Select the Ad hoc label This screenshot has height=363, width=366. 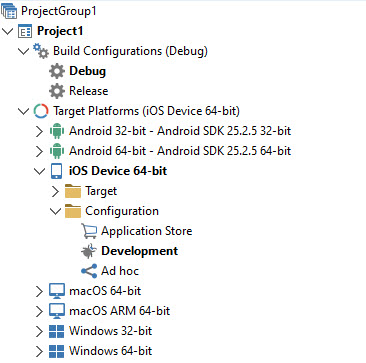pos(120,271)
